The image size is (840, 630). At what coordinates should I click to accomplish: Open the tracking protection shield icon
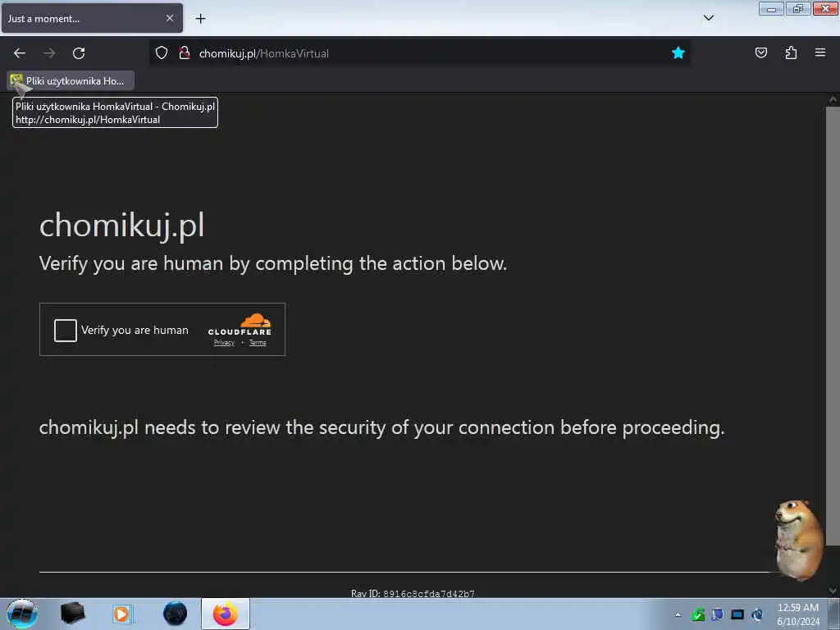click(162, 53)
